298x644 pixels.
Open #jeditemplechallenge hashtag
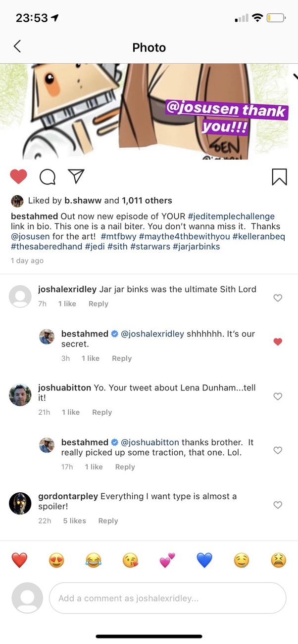tap(231, 216)
